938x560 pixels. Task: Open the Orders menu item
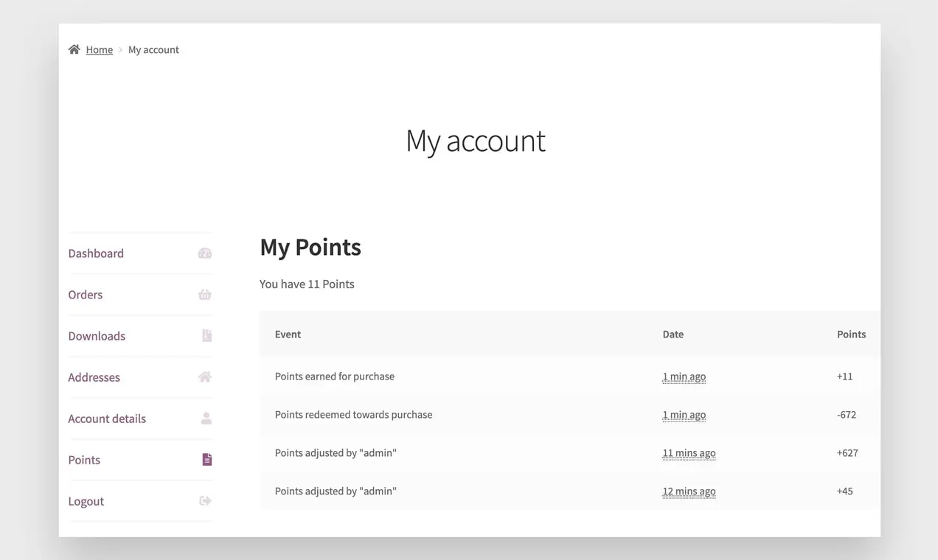click(86, 295)
